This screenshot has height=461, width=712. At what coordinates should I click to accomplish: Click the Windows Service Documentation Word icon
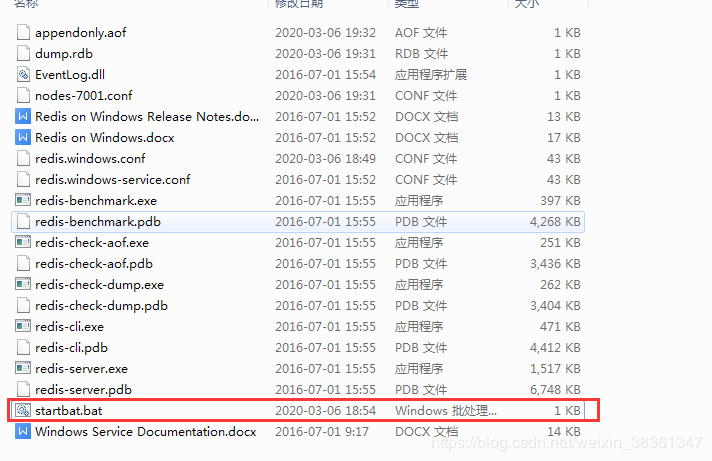[23, 431]
